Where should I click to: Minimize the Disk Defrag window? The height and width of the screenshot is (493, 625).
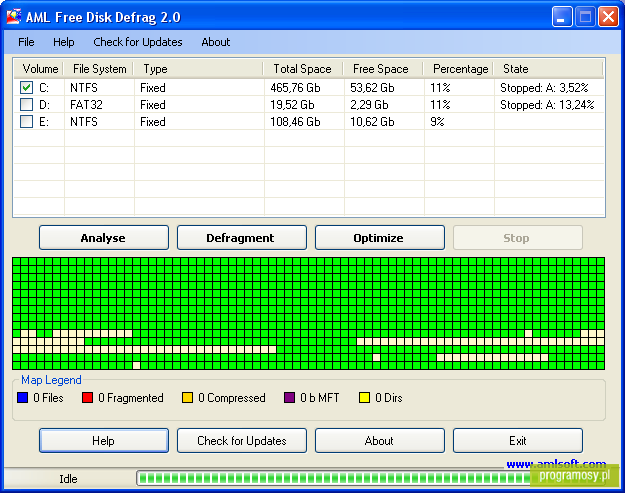(562, 17)
